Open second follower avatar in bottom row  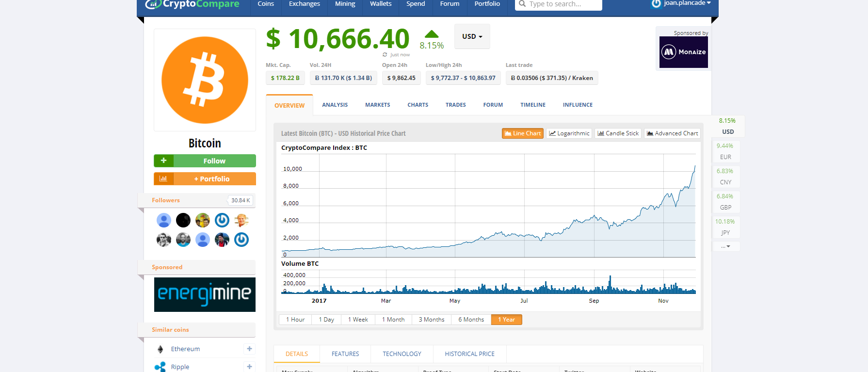[183, 240]
